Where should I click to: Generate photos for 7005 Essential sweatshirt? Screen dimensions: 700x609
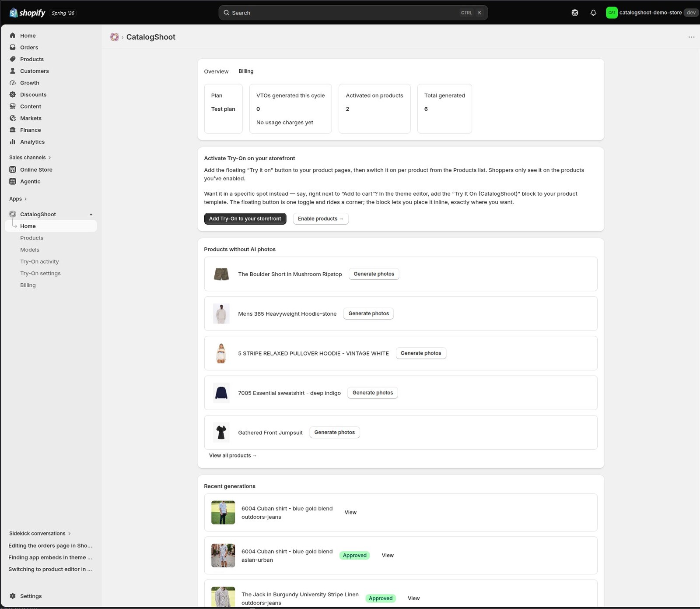(373, 393)
